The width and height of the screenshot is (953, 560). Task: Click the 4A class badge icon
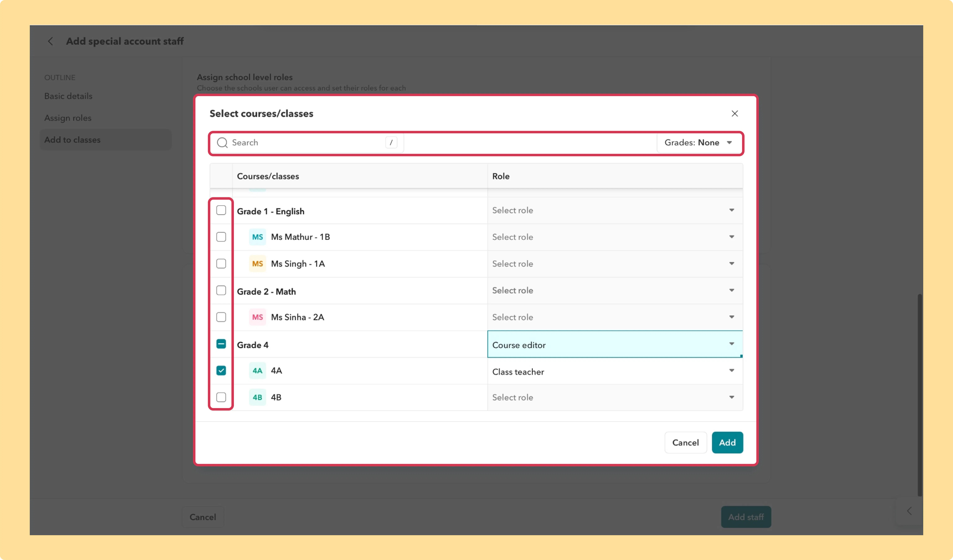[257, 371]
